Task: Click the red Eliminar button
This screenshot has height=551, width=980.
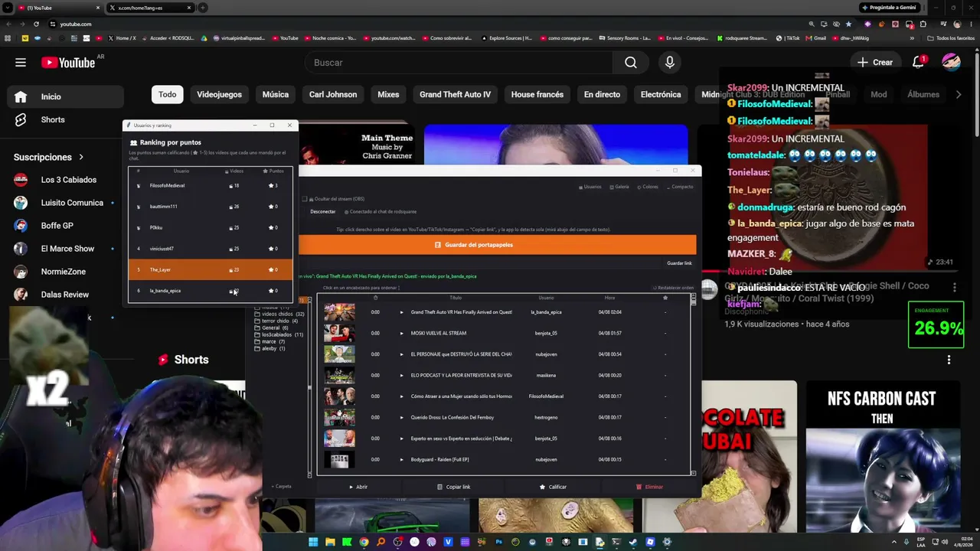Action: tap(649, 487)
